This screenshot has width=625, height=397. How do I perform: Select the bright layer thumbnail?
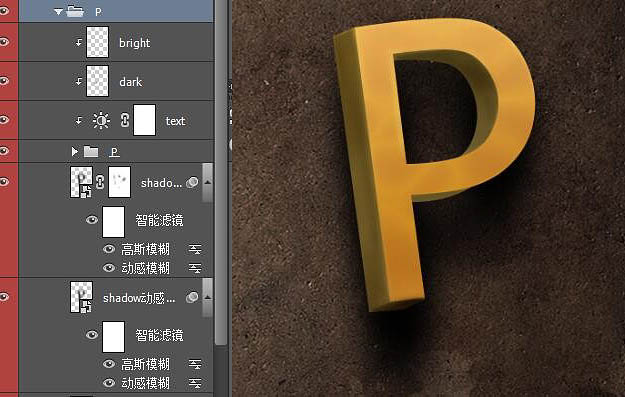pyautogui.click(x=97, y=42)
